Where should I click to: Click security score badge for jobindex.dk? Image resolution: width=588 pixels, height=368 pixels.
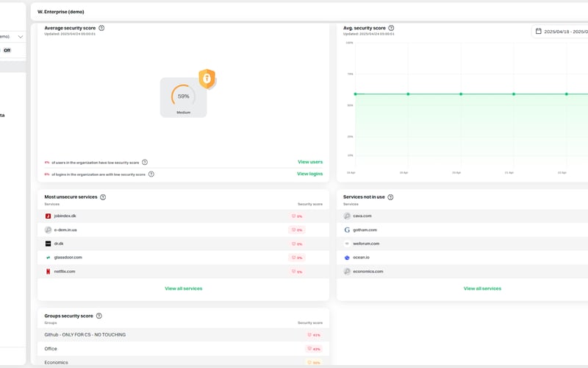[297, 216]
